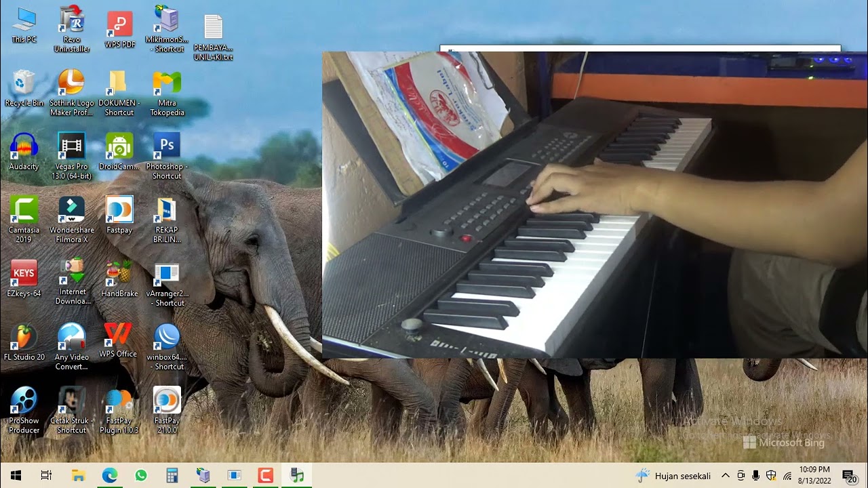This screenshot has height=488, width=868.
Task: Launch Wondershare Filmora X
Action: (x=71, y=220)
